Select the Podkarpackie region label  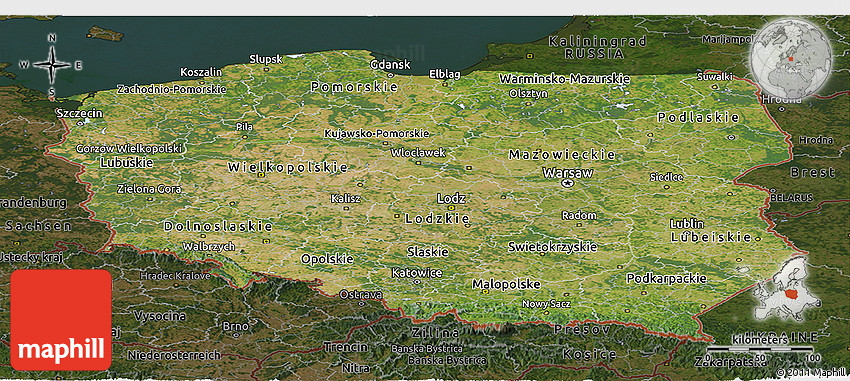click(x=666, y=279)
